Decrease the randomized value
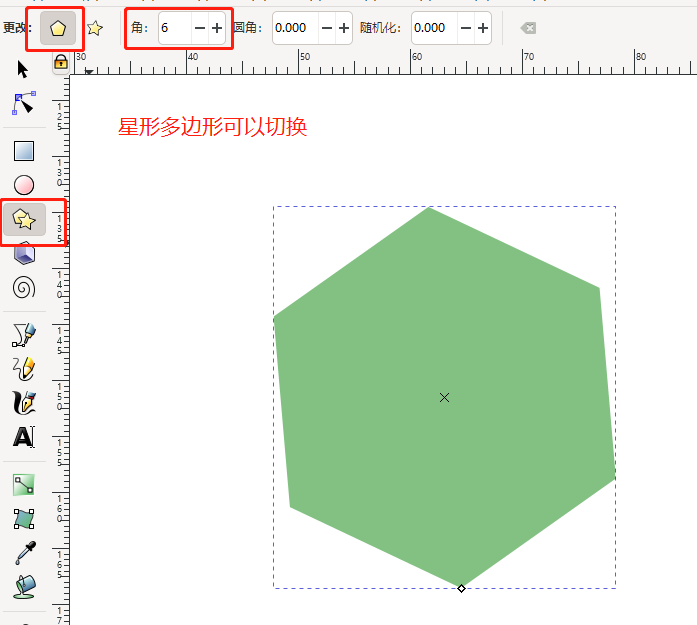Image resolution: width=697 pixels, height=625 pixels. pyautogui.click(x=466, y=28)
